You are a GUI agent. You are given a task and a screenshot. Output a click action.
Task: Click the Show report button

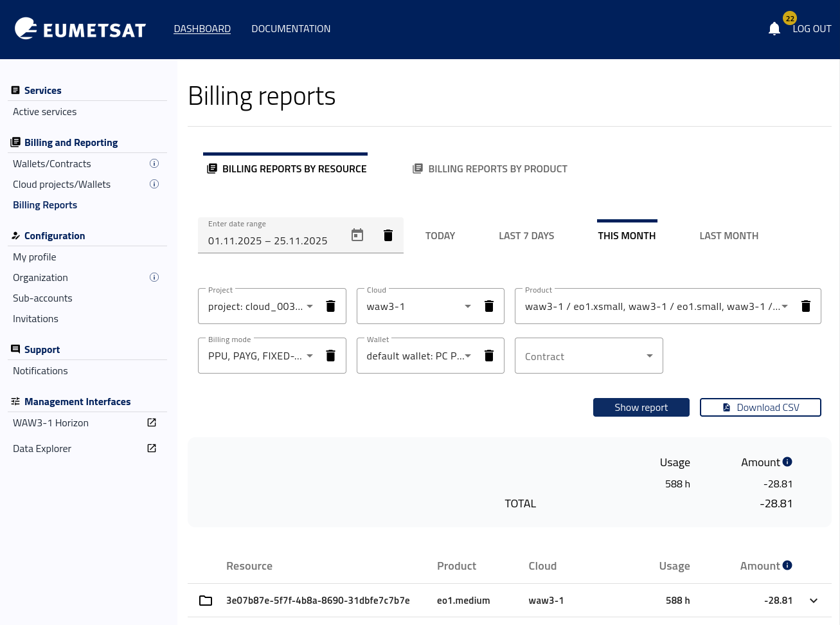pyautogui.click(x=641, y=408)
